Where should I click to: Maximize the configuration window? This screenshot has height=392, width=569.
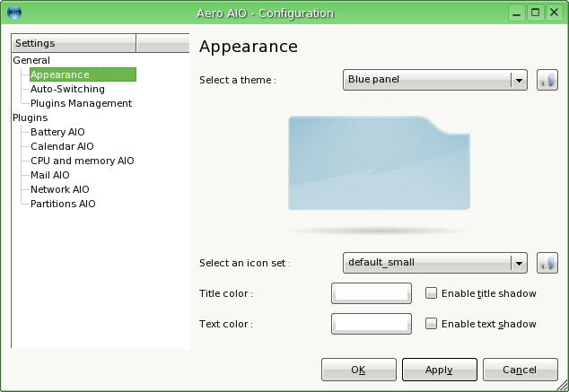pyautogui.click(x=535, y=13)
